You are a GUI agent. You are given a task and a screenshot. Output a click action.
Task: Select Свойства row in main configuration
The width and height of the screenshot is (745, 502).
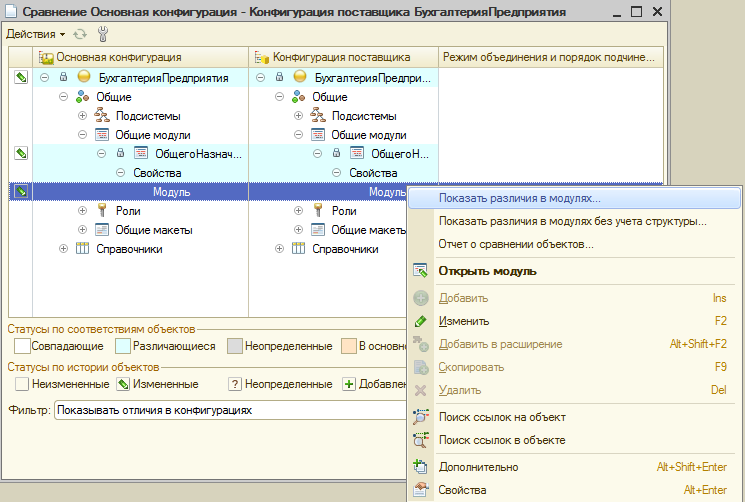tap(140, 173)
